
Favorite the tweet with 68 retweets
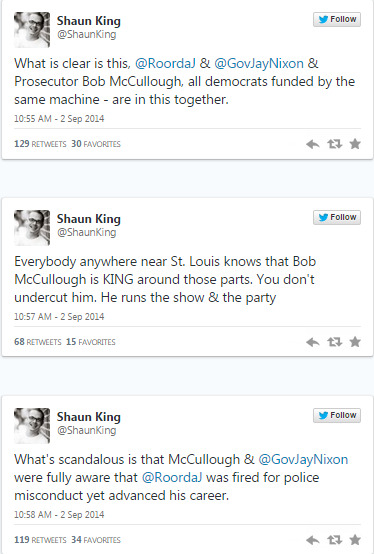coord(355,342)
